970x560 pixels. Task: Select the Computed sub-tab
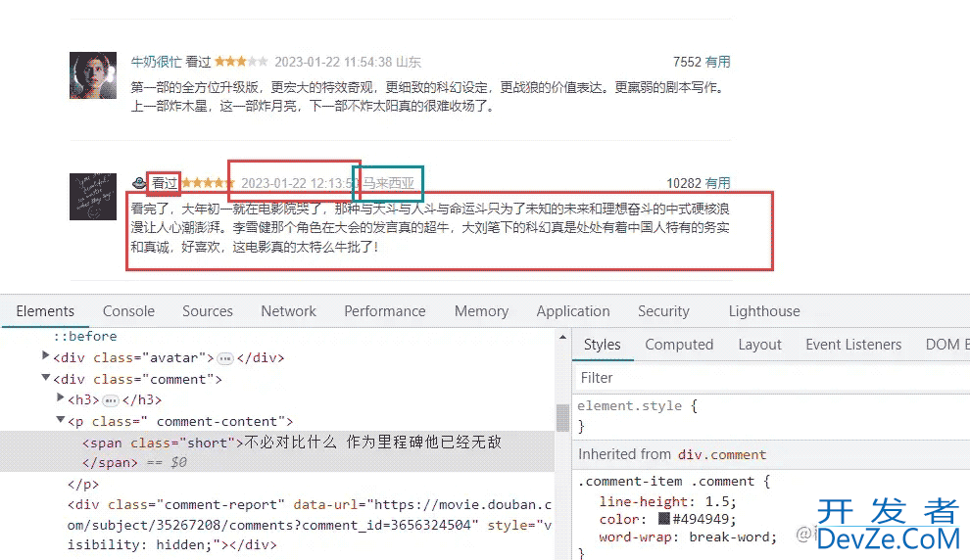coord(679,345)
